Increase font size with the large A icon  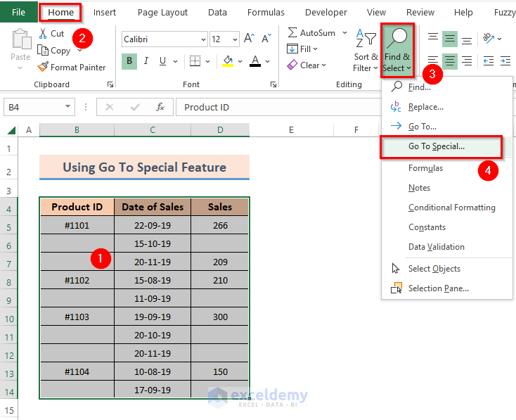[x=249, y=38]
